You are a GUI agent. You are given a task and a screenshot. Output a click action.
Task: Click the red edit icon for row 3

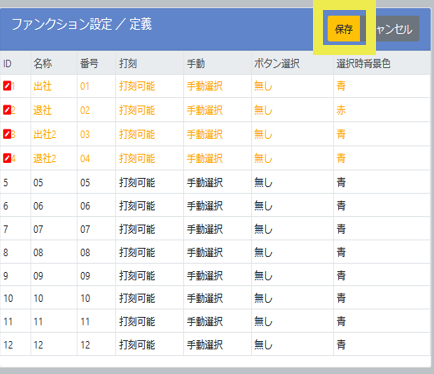[x=7, y=134]
